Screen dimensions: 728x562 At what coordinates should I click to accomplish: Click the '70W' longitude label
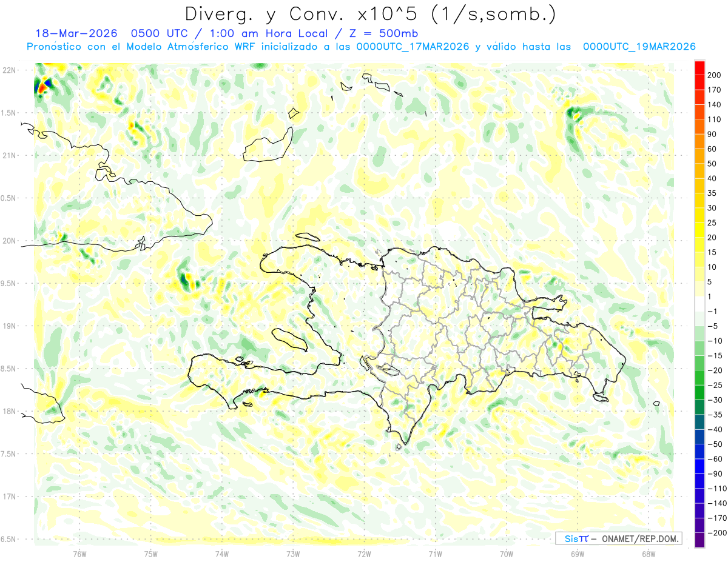[x=507, y=554]
